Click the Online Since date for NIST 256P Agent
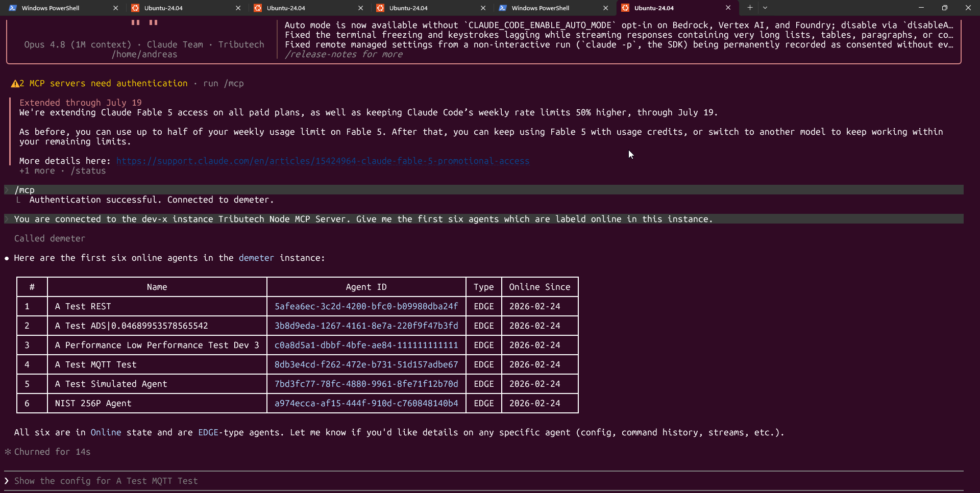This screenshot has height=493, width=980. click(x=534, y=403)
